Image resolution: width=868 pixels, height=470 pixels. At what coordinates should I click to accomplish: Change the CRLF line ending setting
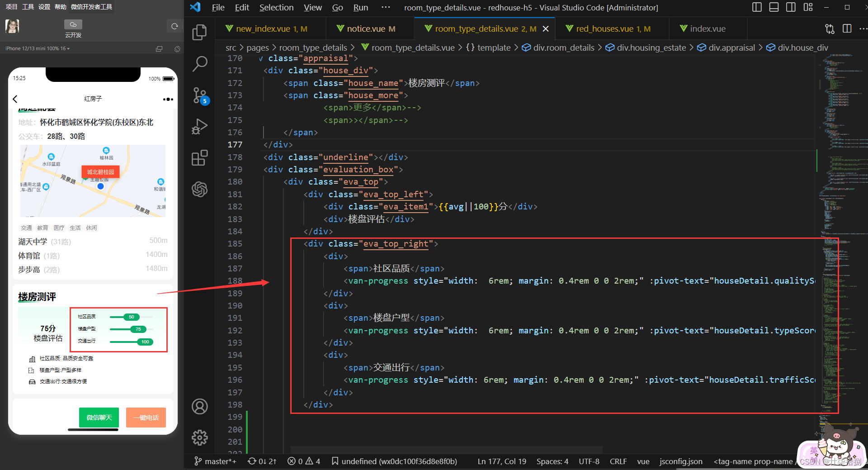[x=618, y=461]
